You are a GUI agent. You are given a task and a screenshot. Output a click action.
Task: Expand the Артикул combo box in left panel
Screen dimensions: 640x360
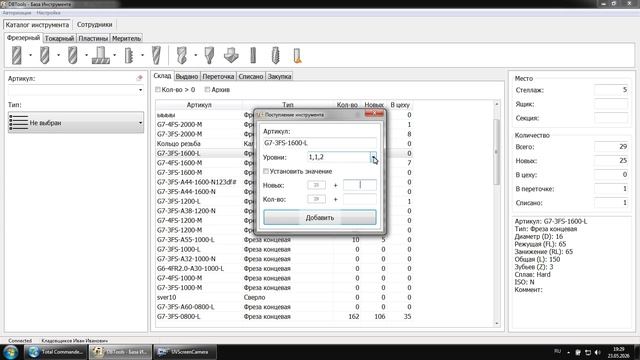(x=140, y=90)
